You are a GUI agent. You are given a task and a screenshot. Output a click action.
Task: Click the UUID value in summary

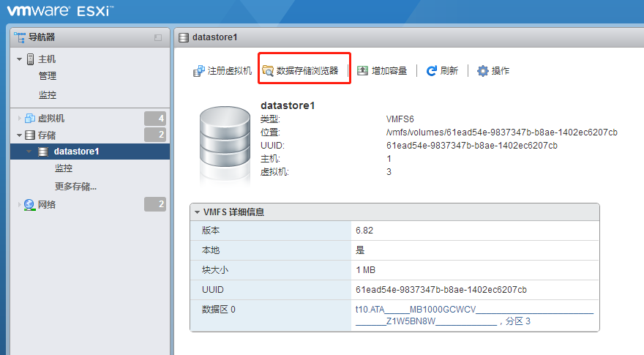click(471, 146)
